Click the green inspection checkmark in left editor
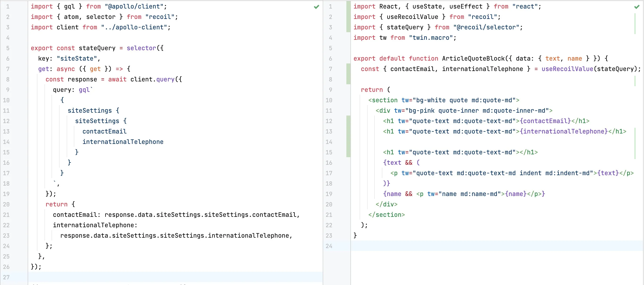 (x=316, y=7)
